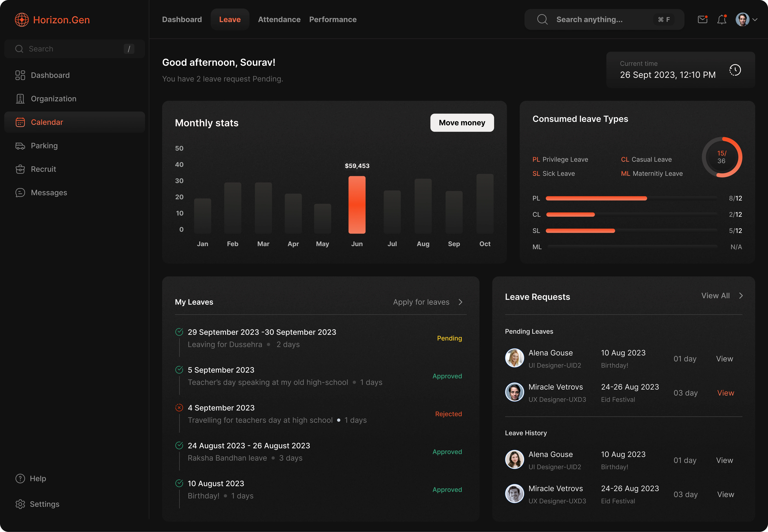Click the slash shortcut badge
768x532 pixels.
(129, 49)
